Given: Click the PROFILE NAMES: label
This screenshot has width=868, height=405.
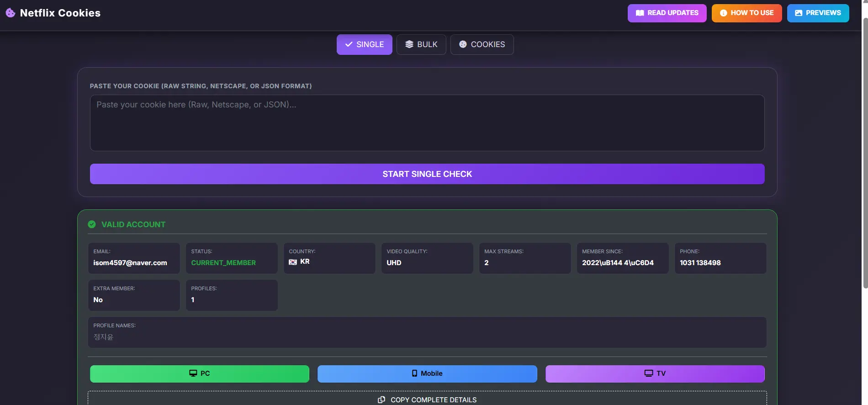Looking at the screenshot, I should [114, 325].
